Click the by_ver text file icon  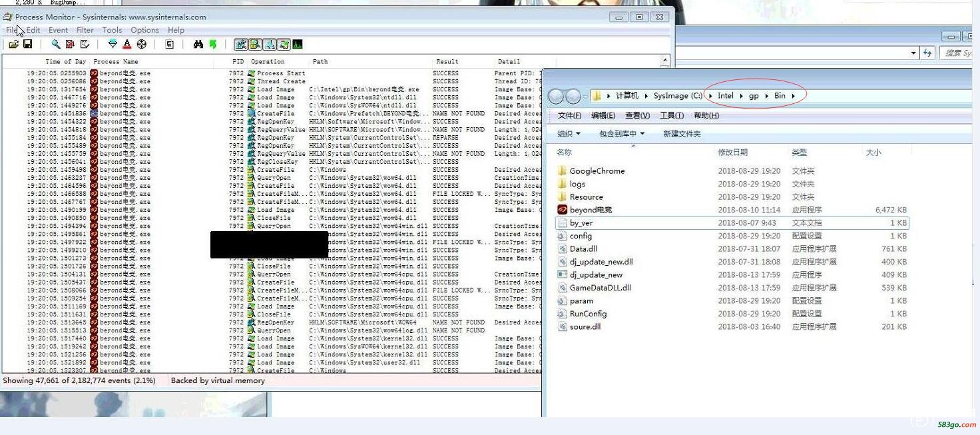(562, 223)
